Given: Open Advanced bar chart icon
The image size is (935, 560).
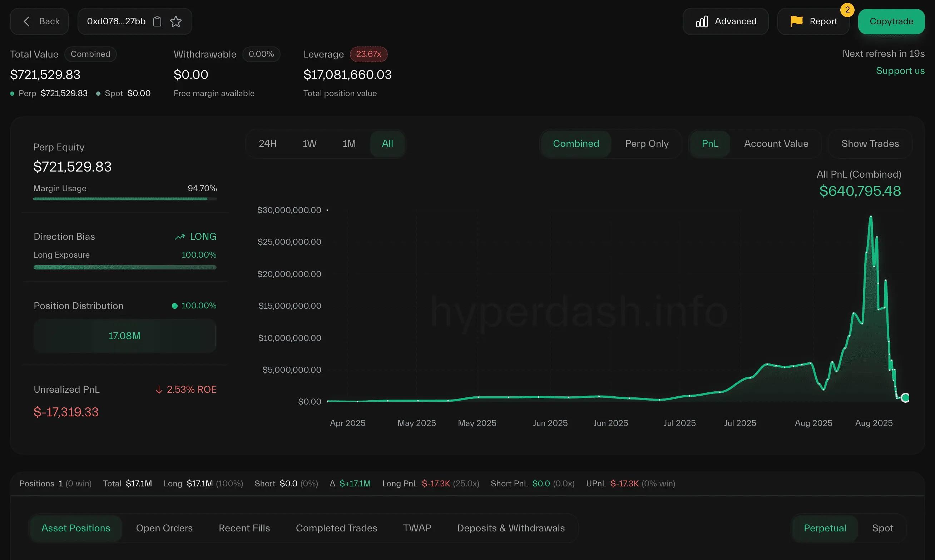Looking at the screenshot, I should pos(702,21).
